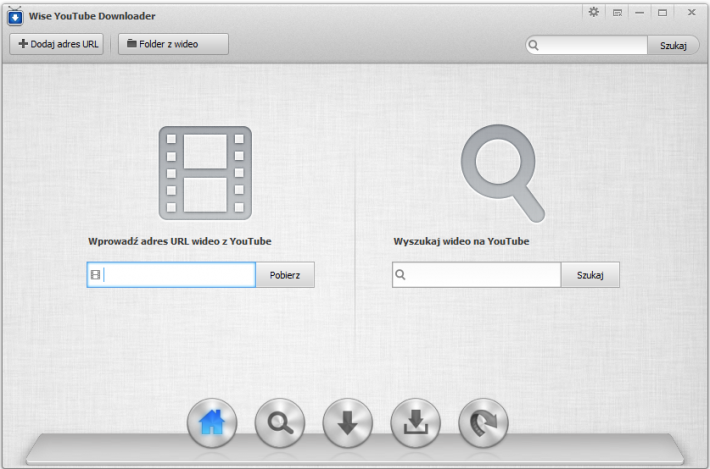
Task: Open the Folder z wideo button
Action: 173,44
